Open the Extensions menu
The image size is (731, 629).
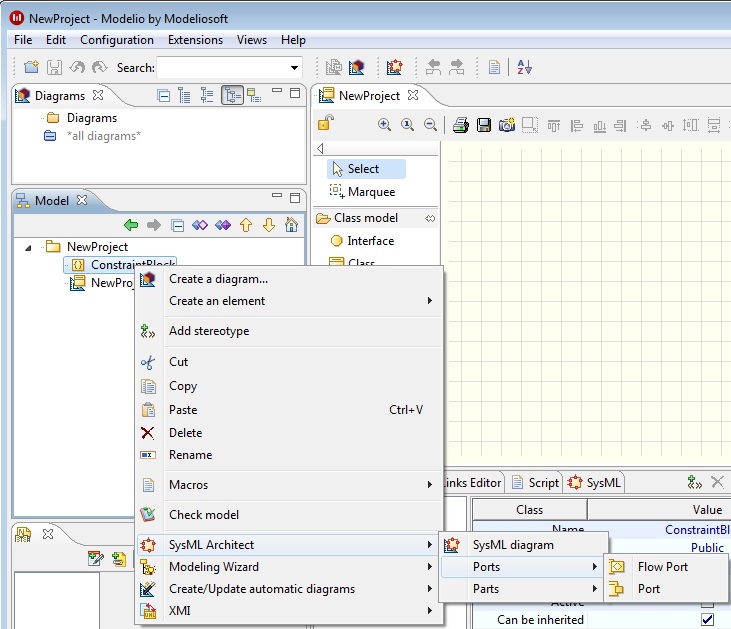coord(195,40)
